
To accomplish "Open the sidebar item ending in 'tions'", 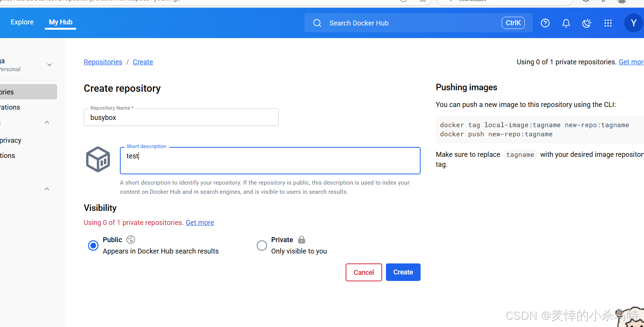I will (x=8, y=156).
